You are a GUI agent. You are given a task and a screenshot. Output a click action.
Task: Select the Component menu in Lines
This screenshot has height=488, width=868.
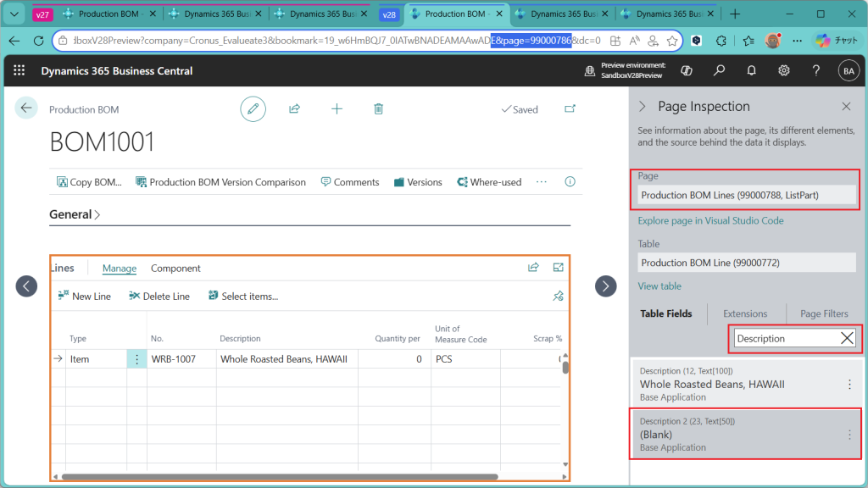click(175, 269)
